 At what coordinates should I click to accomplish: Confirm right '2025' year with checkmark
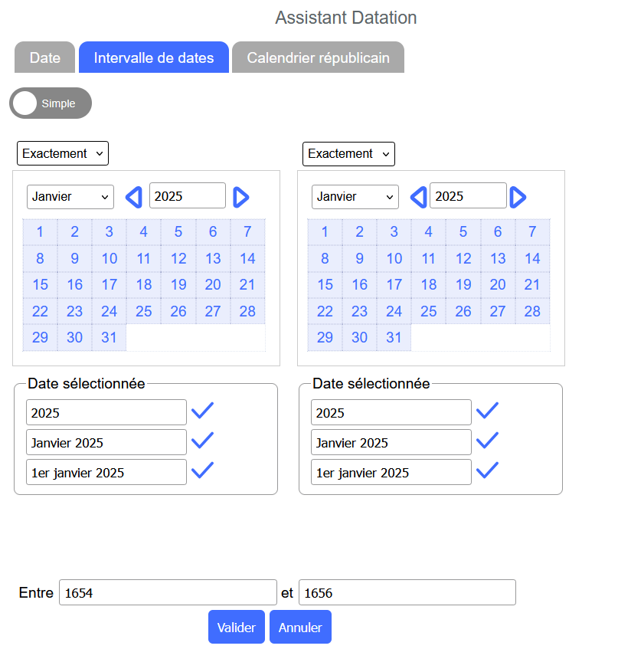point(487,411)
